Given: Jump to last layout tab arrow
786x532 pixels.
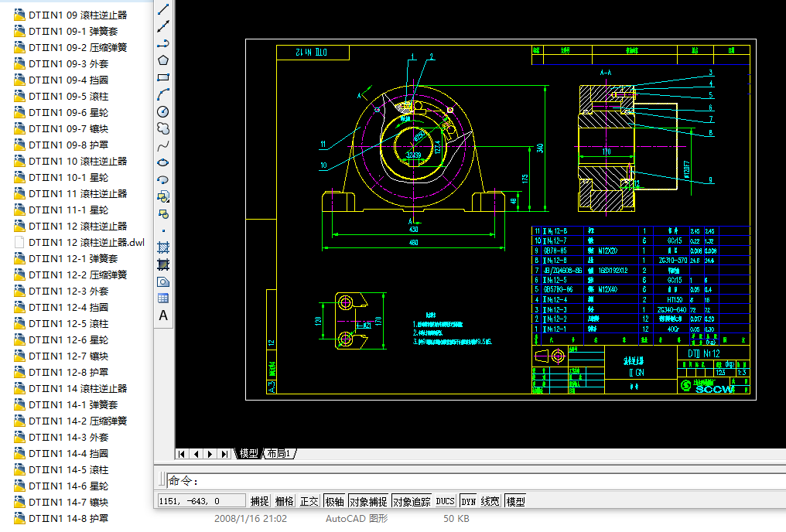Looking at the screenshot, I should pos(224,454).
